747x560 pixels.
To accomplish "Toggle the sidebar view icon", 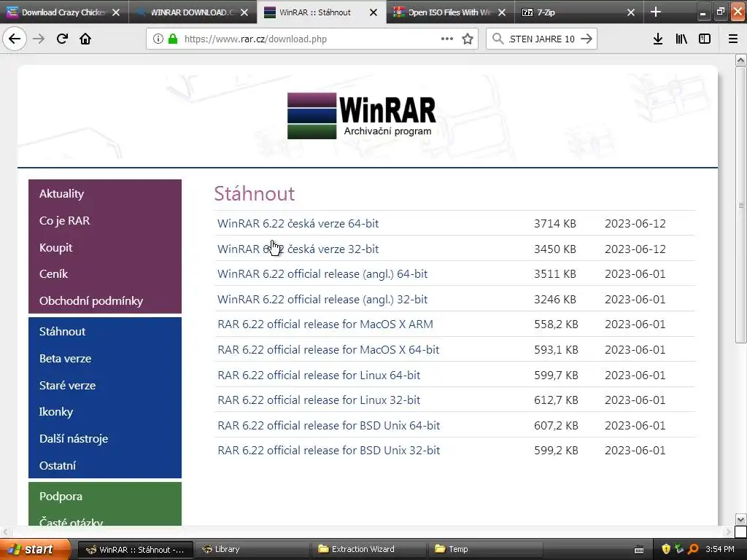I will [705, 39].
